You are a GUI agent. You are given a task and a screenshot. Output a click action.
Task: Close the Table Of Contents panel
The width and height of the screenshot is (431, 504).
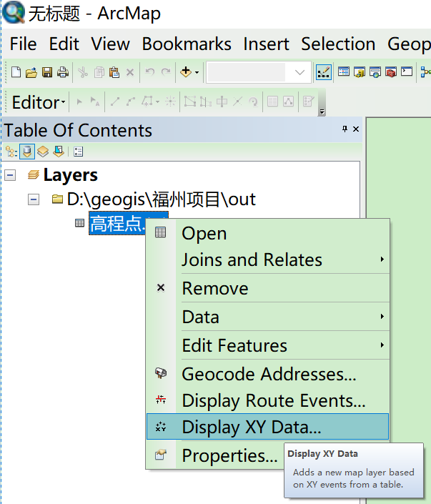click(x=356, y=129)
